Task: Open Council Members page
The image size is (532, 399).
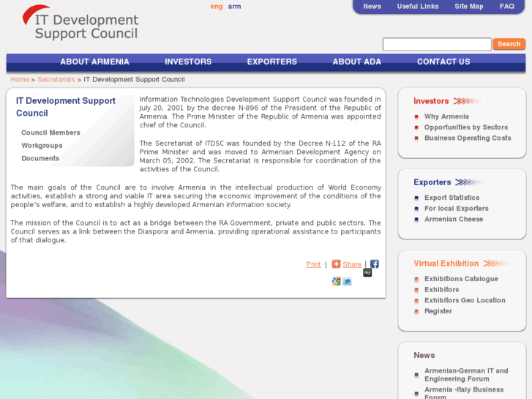Action: 51,133
